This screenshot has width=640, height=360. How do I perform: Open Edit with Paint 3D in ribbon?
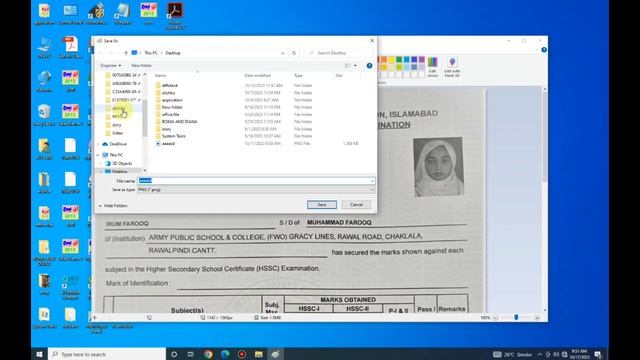click(452, 67)
